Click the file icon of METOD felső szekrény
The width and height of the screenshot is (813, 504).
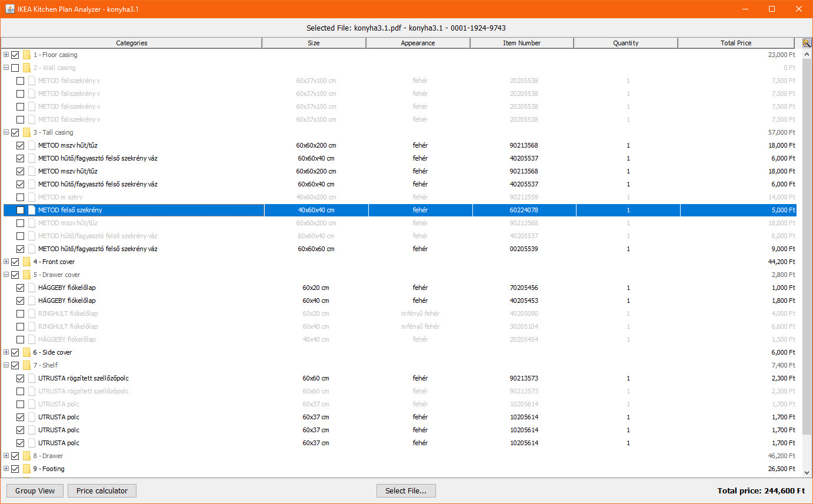pyautogui.click(x=32, y=210)
